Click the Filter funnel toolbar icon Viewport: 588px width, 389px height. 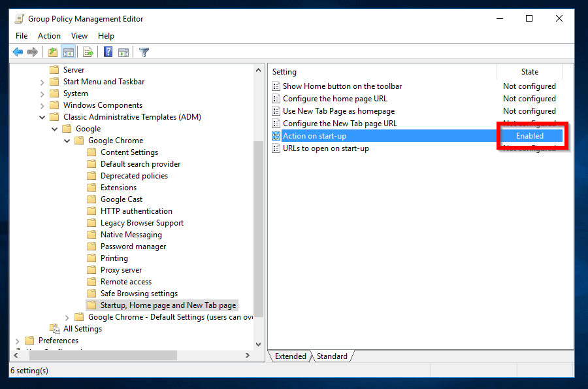(144, 52)
